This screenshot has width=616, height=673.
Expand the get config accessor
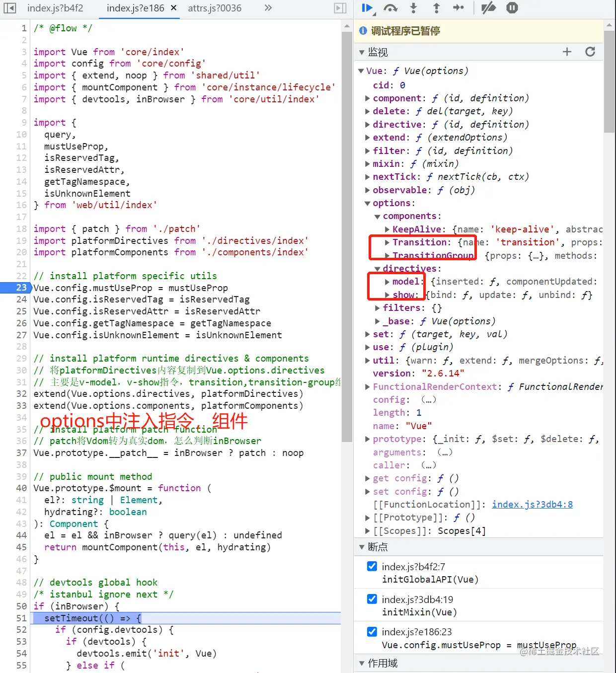[368, 478]
